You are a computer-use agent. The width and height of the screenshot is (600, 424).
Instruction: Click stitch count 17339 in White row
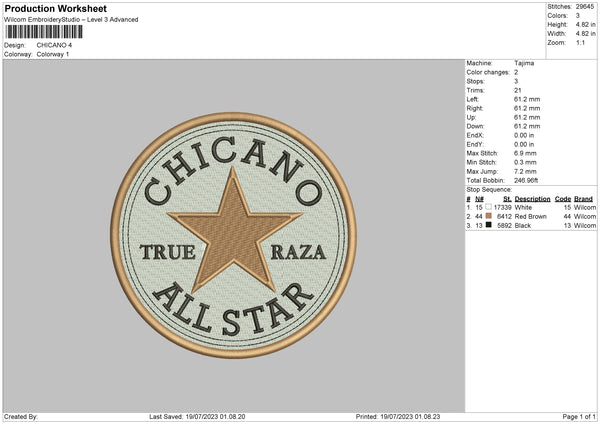pyautogui.click(x=502, y=207)
